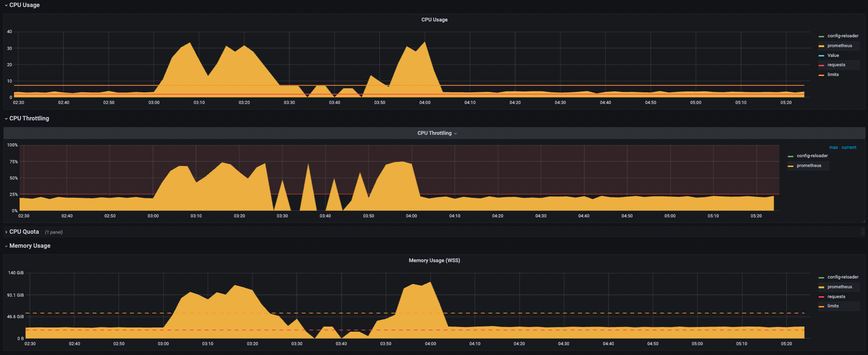
Task: Click the drag handle icon on CPU Quota row
Action: click(862, 232)
